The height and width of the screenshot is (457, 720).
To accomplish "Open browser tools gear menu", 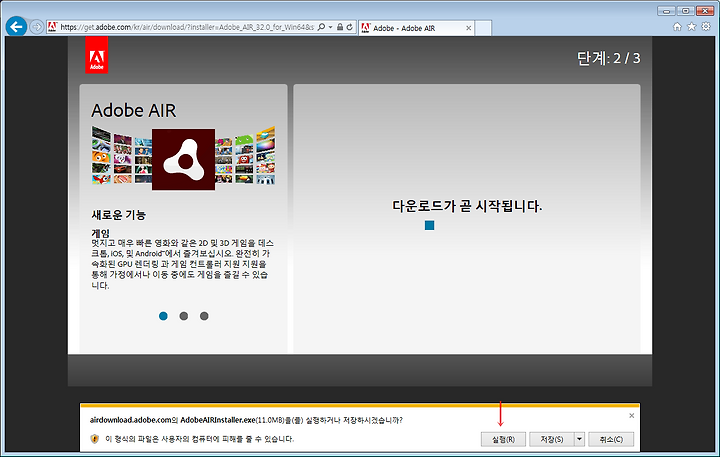I will pos(706,27).
